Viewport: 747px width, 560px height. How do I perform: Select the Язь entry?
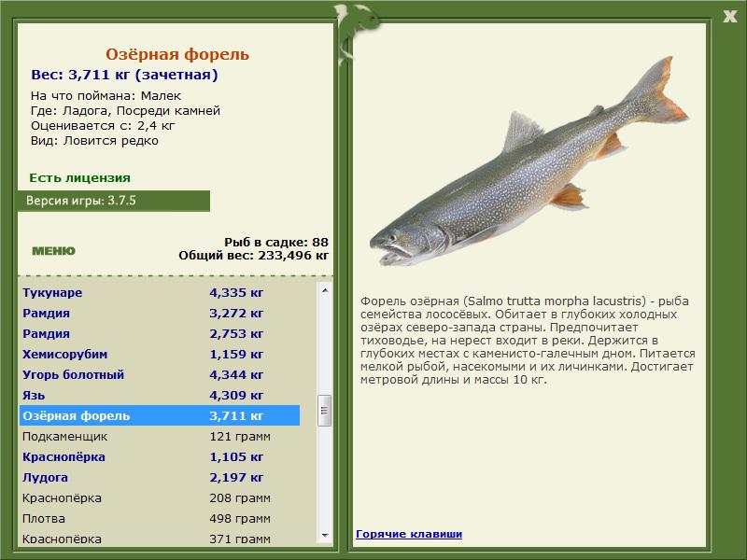(159, 396)
